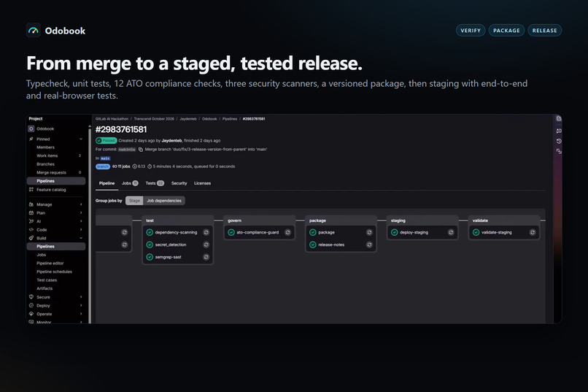This screenshot has width=588, height=392.
Task: Retry the ato-compliance-guard job
Action: point(287,232)
